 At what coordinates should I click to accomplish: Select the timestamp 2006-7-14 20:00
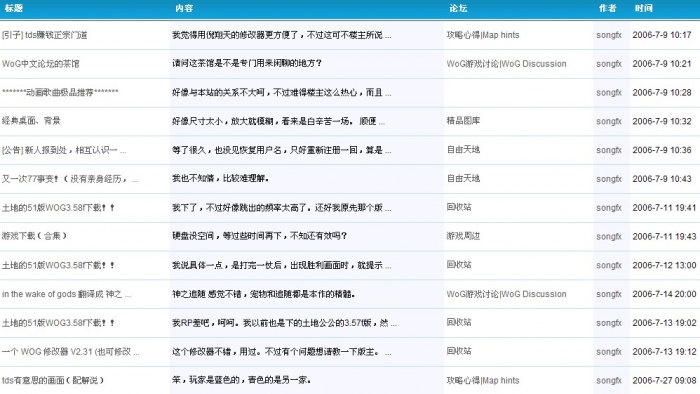point(664,294)
